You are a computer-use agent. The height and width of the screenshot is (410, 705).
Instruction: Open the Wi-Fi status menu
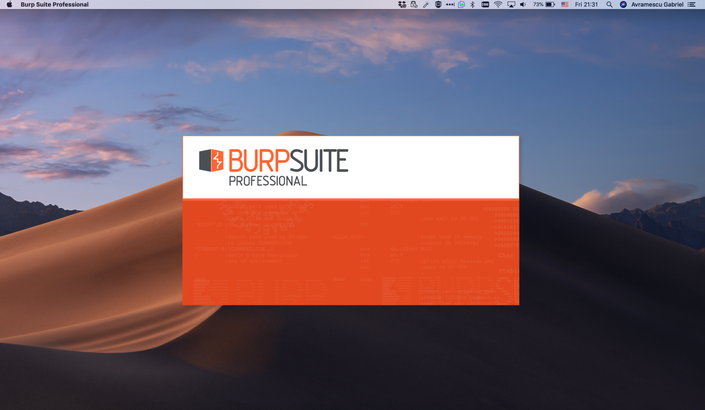(498, 4)
